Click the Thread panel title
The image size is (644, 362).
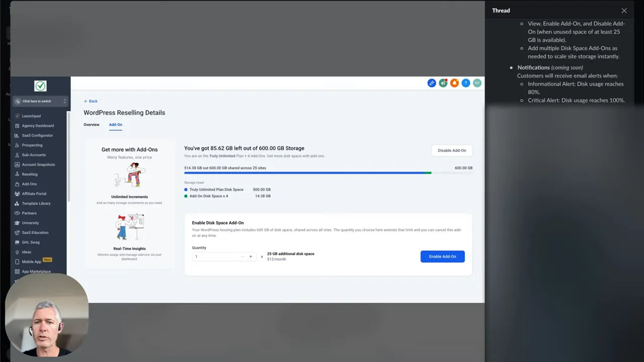501,11
